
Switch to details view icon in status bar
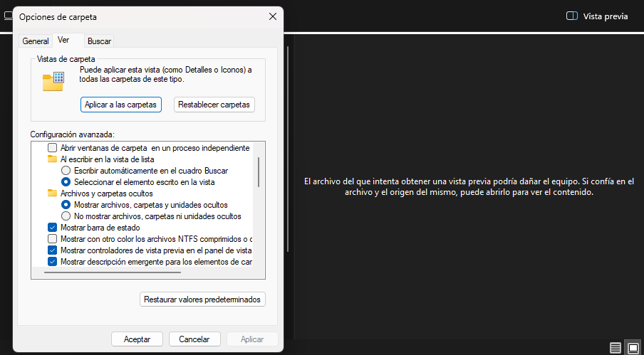(616, 348)
